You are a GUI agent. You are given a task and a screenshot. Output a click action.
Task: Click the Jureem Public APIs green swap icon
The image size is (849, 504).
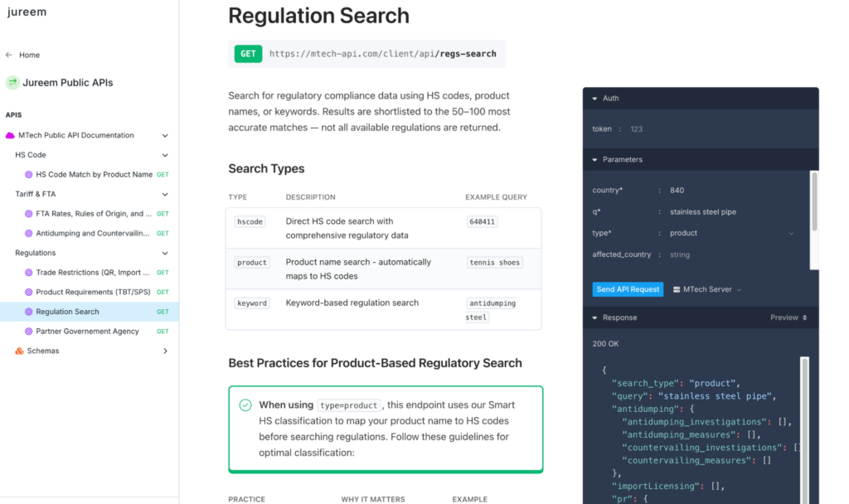coord(12,82)
